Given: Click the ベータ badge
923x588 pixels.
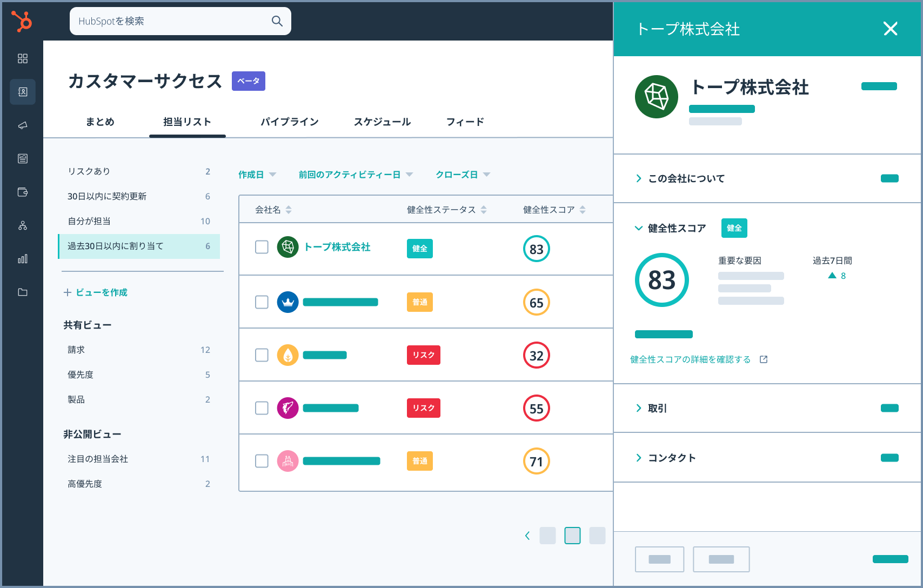Looking at the screenshot, I should tap(249, 81).
